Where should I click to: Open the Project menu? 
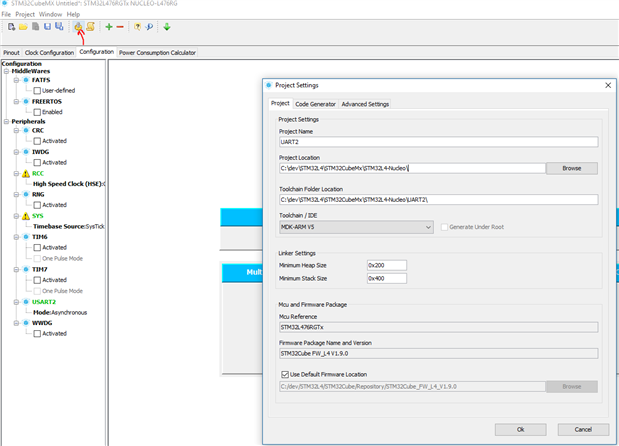pos(25,14)
